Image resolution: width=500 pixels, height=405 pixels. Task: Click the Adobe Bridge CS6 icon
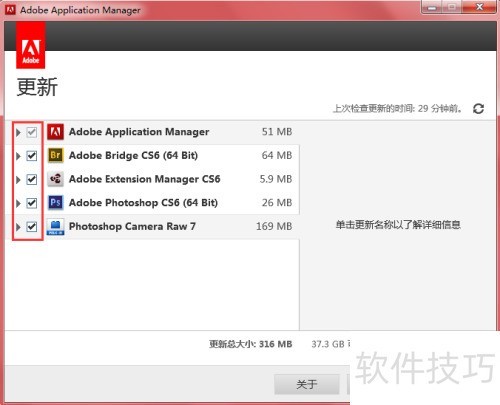pos(55,155)
